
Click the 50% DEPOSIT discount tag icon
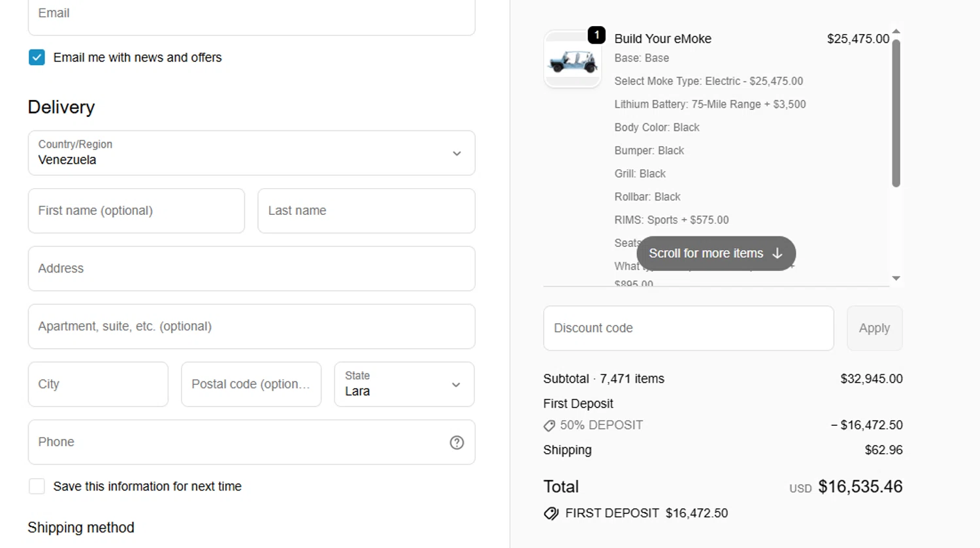click(x=549, y=426)
